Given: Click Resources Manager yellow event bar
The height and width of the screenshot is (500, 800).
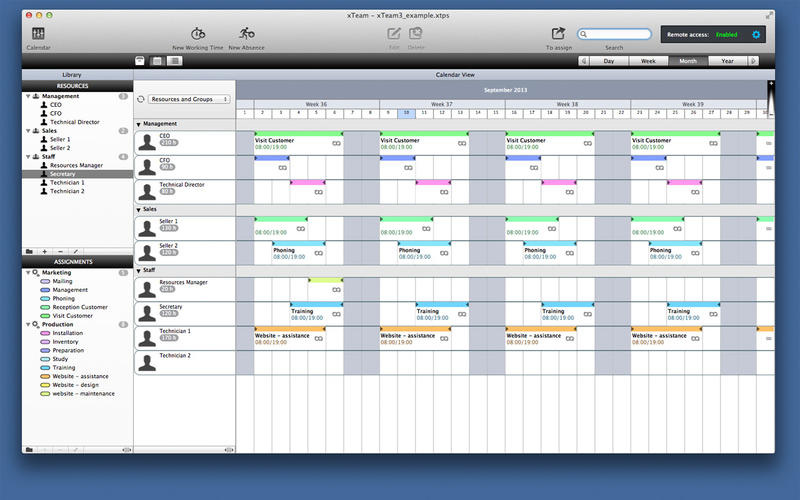Looking at the screenshot, I should pyautogui.click(x=326, y=280).
